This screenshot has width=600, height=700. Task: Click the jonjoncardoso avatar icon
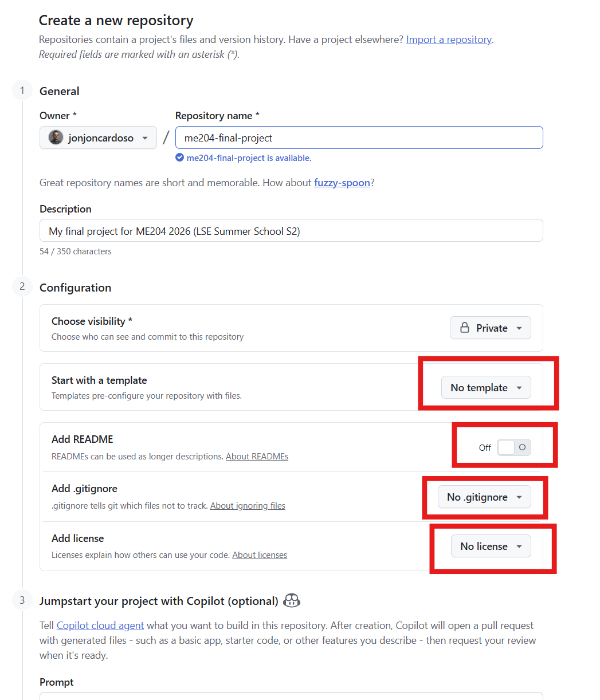click(x=56, y=137)
